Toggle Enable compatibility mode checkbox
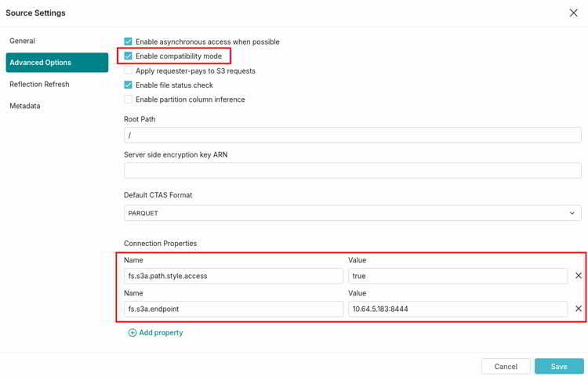The height and width of the screenshot is (380, 588). click(129, 56)
